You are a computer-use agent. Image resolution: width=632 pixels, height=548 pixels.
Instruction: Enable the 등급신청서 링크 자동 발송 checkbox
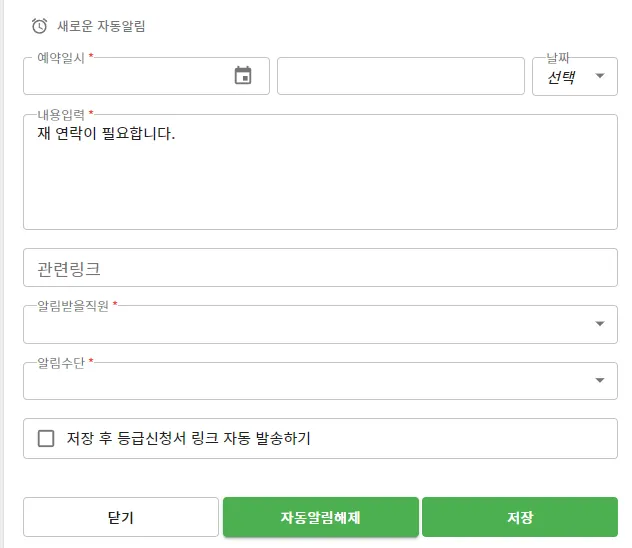click(x=46, y=438)
